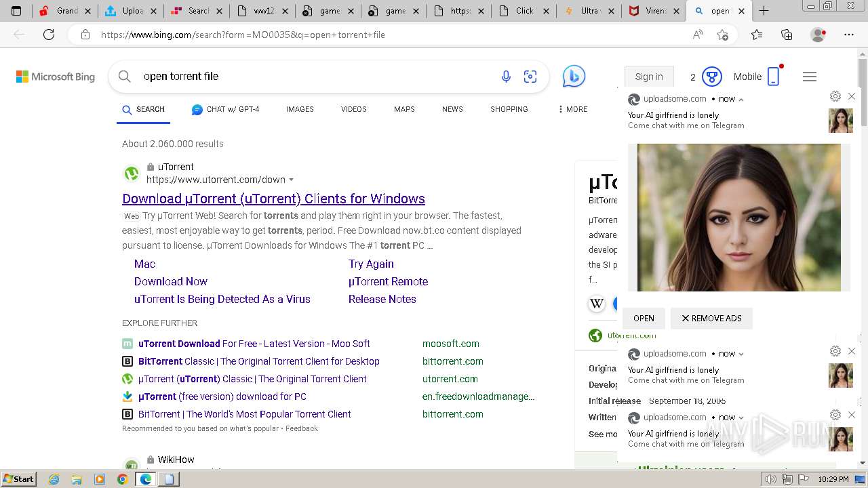Open µTorrent (free version) download for PC

click(x=222, y=396)
